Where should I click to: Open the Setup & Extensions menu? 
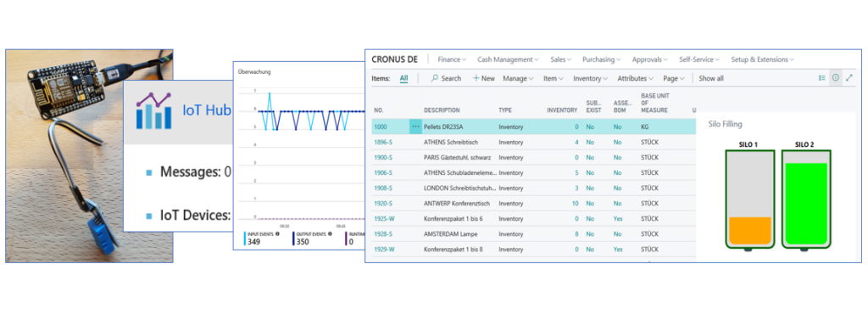[762, 59]
